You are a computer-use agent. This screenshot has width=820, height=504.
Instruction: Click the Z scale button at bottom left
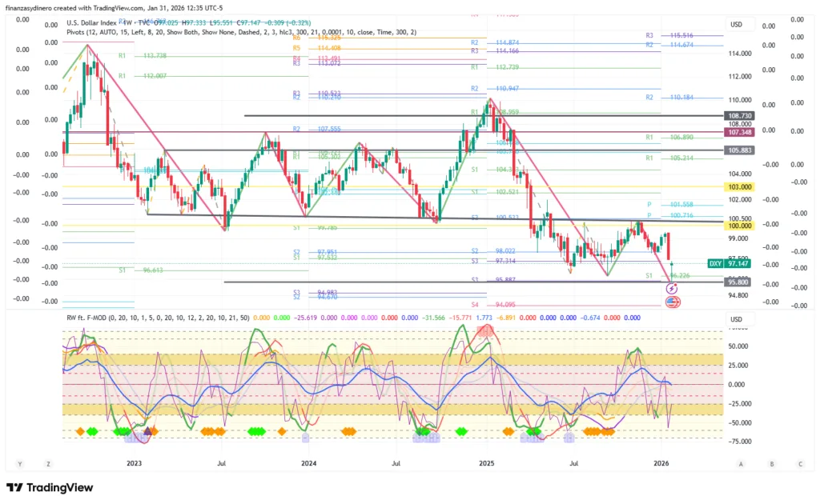pos(48,463)
